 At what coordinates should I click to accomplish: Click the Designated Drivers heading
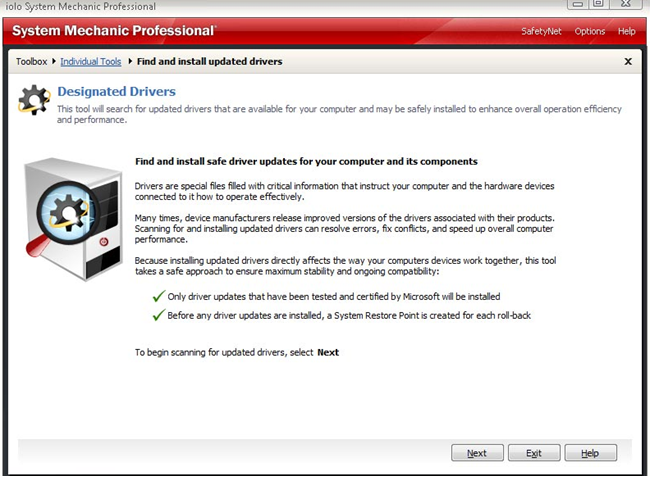(x=116, y=91)
